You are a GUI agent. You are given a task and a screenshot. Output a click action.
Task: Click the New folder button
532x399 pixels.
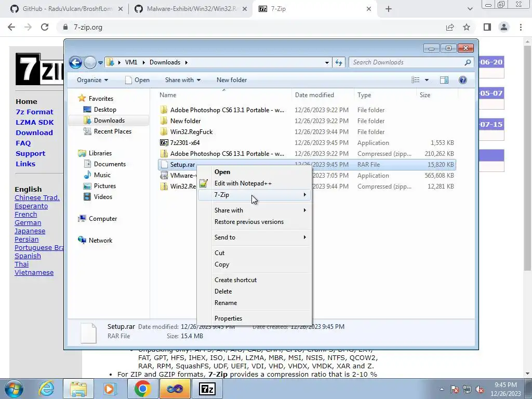point(232,80)
